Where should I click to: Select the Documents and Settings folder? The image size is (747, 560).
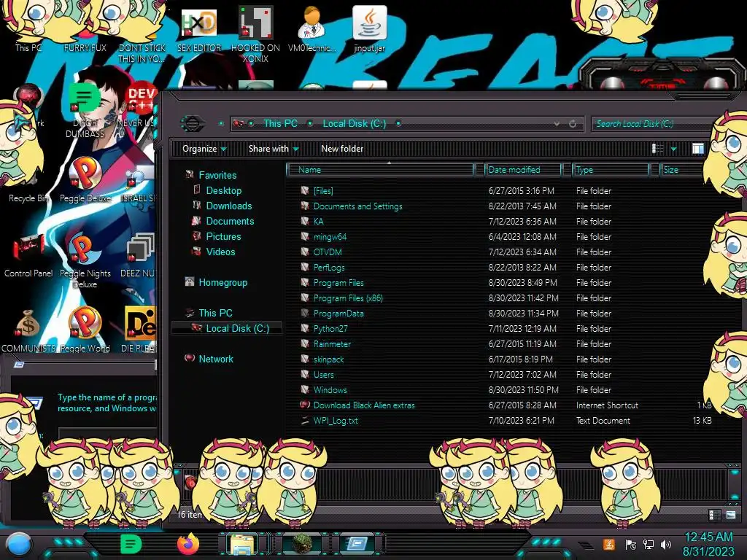click(357, 206)
